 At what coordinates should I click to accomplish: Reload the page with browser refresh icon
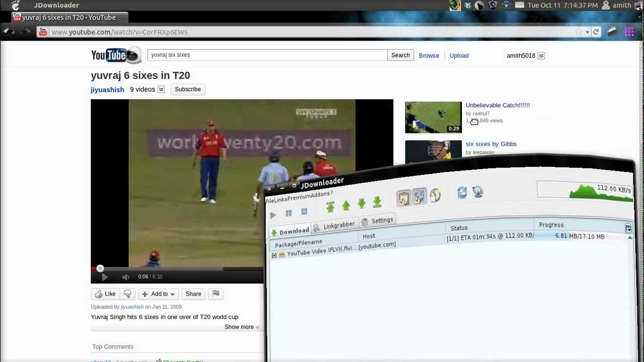pyautogui.click(x=596, y=32)
